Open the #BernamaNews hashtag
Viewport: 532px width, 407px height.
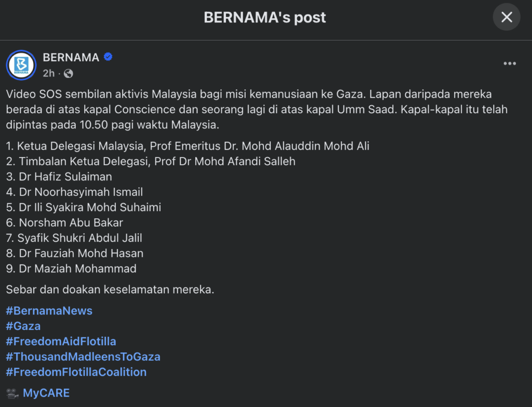coord(49,311)
